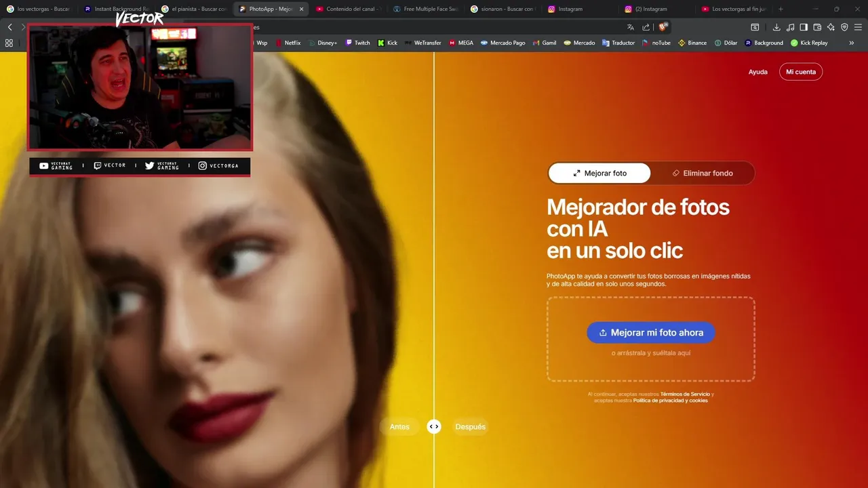Open the Mi cuenta button
The height and width of the screenshot is (488, 868).
pyautogui.click(x=801, y=72)
